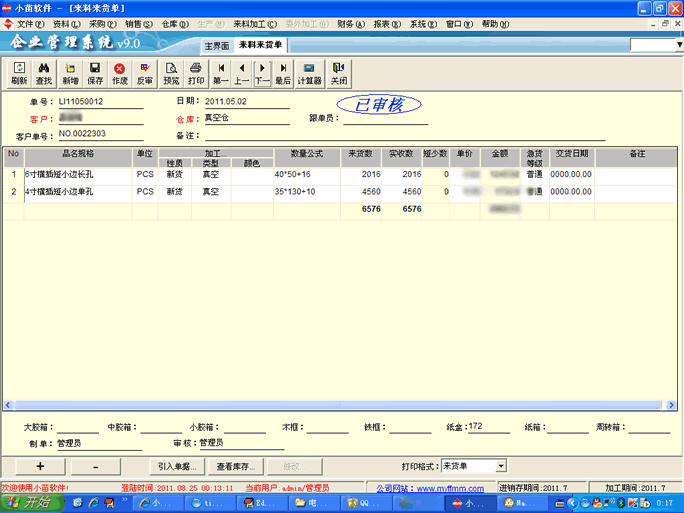Click quantity formula 35*130+10
This screenshot has width=684, height=513.
(307, 192)
